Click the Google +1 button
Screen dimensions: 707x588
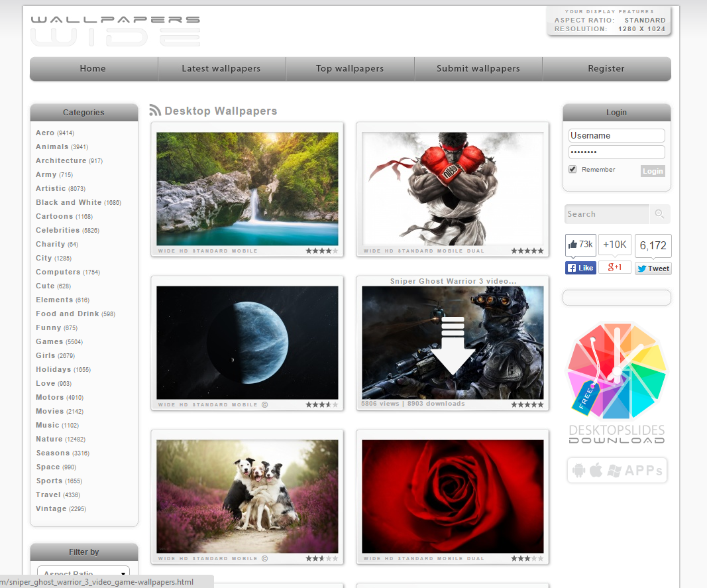point(614,268)
